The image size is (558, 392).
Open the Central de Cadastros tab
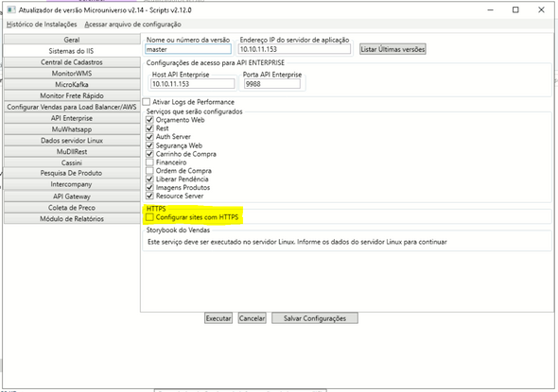[72, 62]
